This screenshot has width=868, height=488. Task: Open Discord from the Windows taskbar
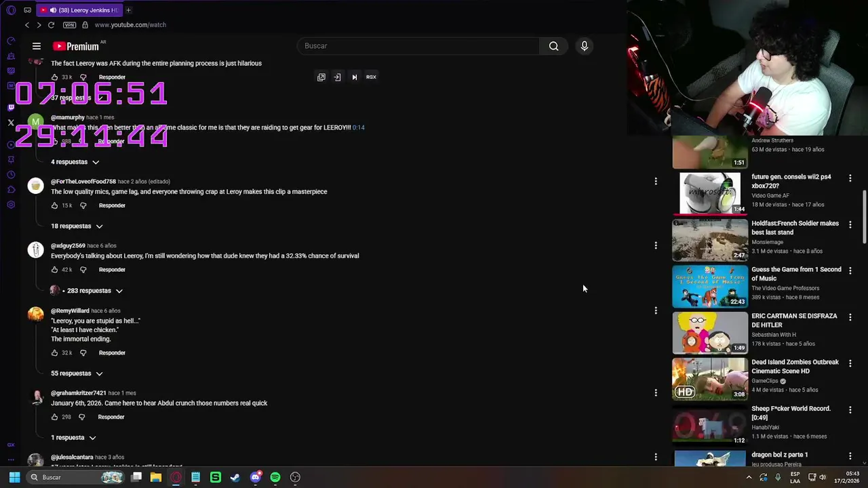[x=256, y=478]
